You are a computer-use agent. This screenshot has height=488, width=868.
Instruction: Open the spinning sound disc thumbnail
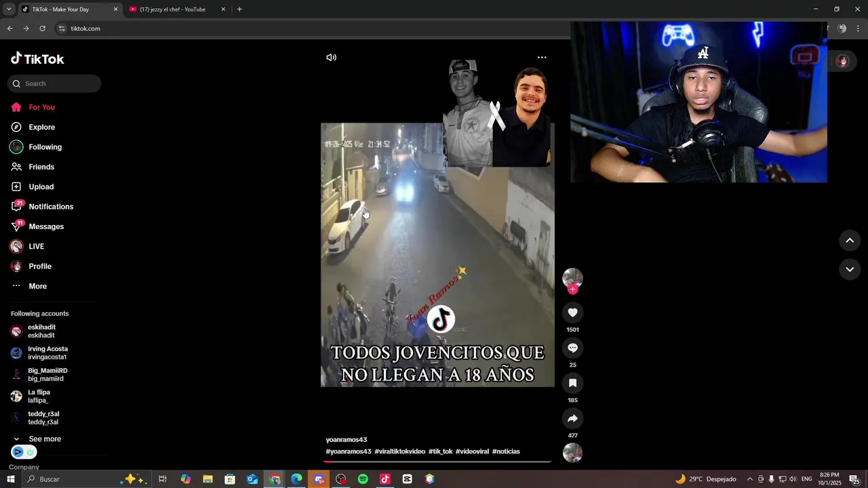(572, 453)
